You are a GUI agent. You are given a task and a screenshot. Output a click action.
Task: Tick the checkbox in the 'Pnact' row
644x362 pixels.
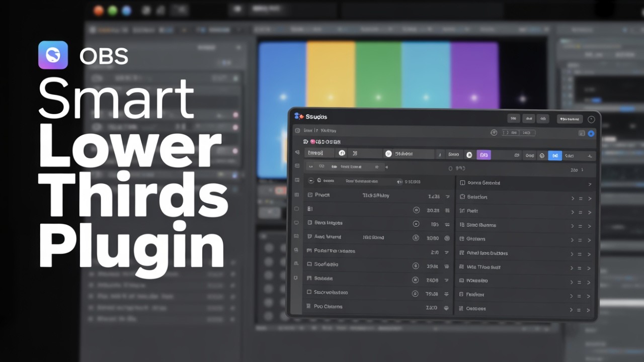tap(310, 195)
